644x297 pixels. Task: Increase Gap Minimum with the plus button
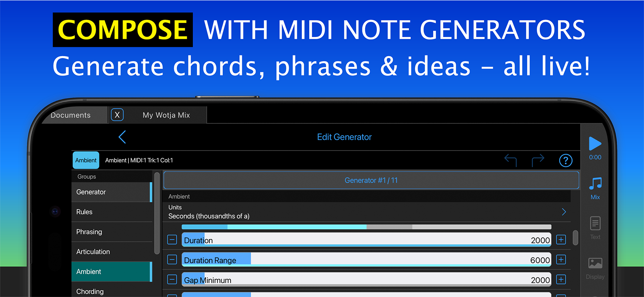click(561, 280)
